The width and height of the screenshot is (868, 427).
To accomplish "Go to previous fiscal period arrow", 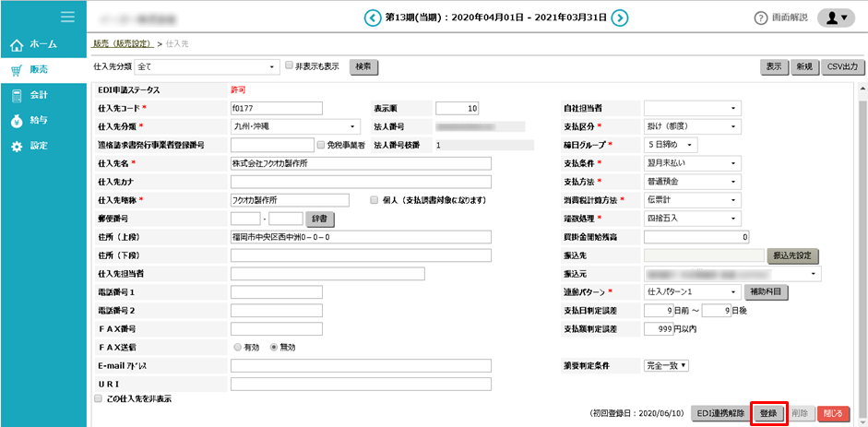I will 372,18.
